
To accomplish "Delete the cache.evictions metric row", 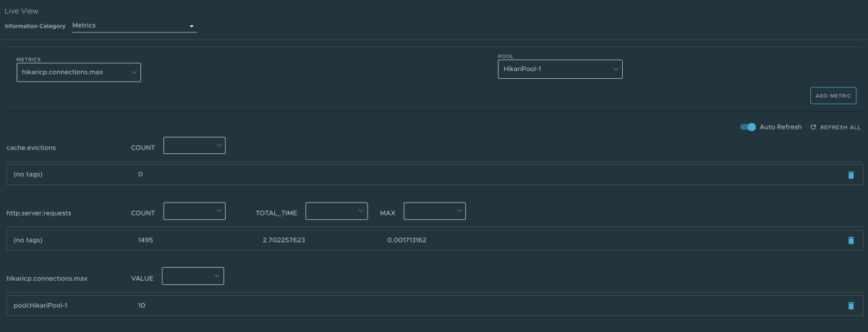I will pyautogui.click(x=851, y=175).
